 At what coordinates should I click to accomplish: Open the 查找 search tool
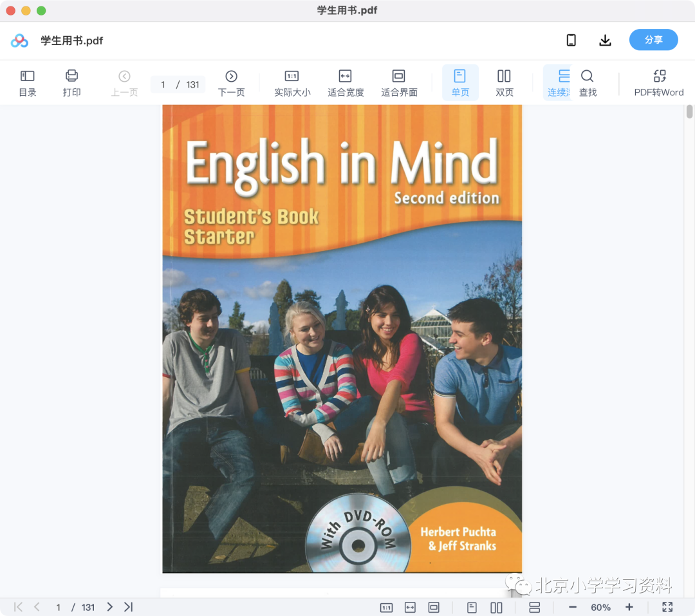click(588, 83)
